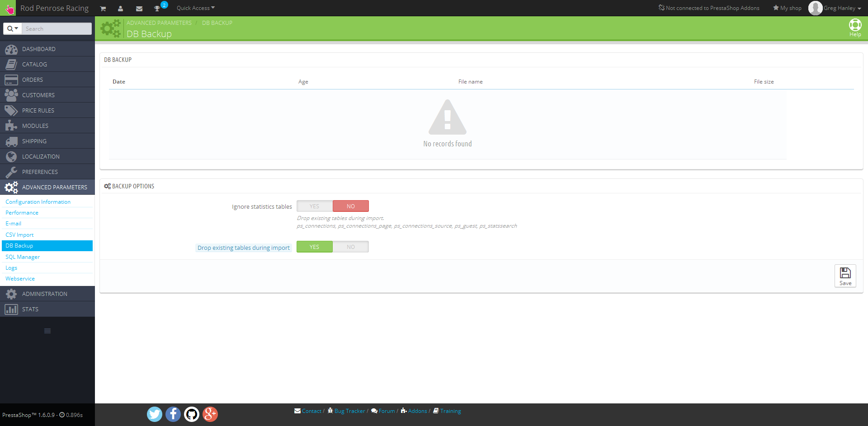Open the Orders menu item
868x426 pixels.
click(x=47, y=80)
